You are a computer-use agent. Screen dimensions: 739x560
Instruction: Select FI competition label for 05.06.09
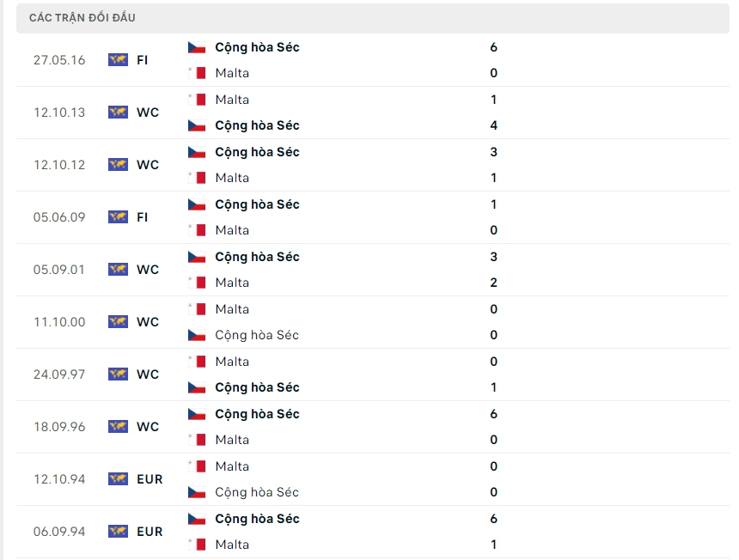(x=143, y=217)
